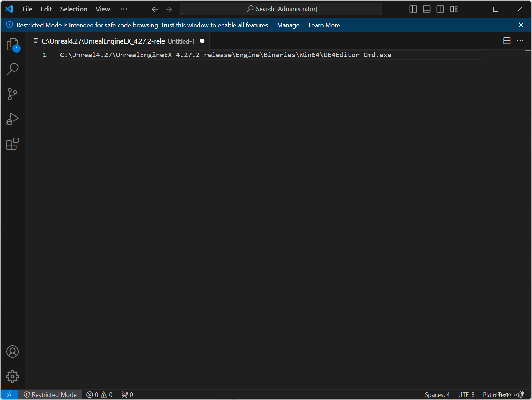532x400 pixels.
Task: Open the Search sidebar icon
Action: (x=12, y=69)
